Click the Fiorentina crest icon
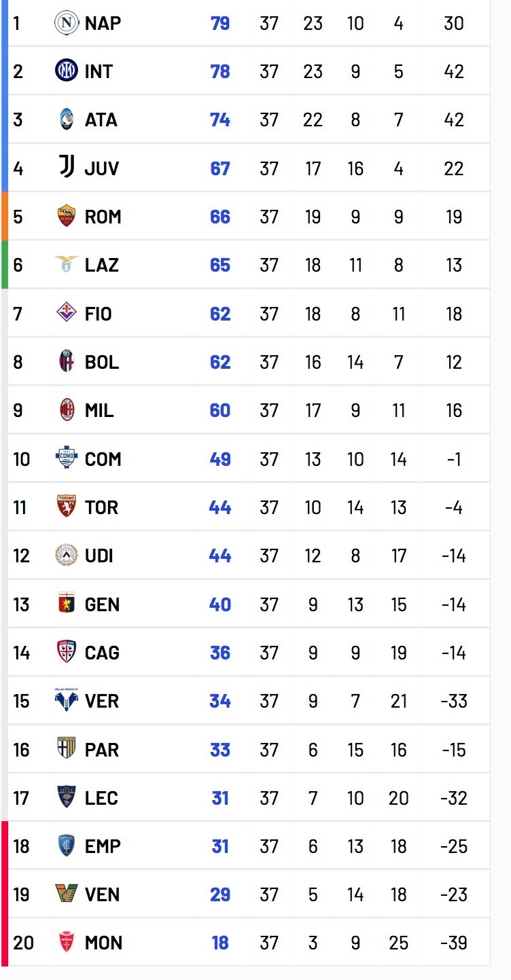 click(67, 313)
